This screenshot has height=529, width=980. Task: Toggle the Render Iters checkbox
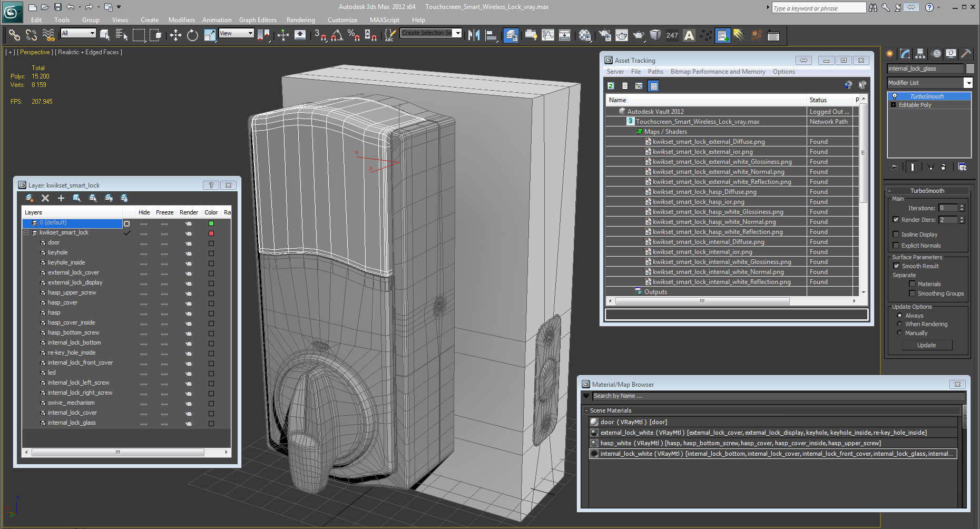(x=896, y=220)
